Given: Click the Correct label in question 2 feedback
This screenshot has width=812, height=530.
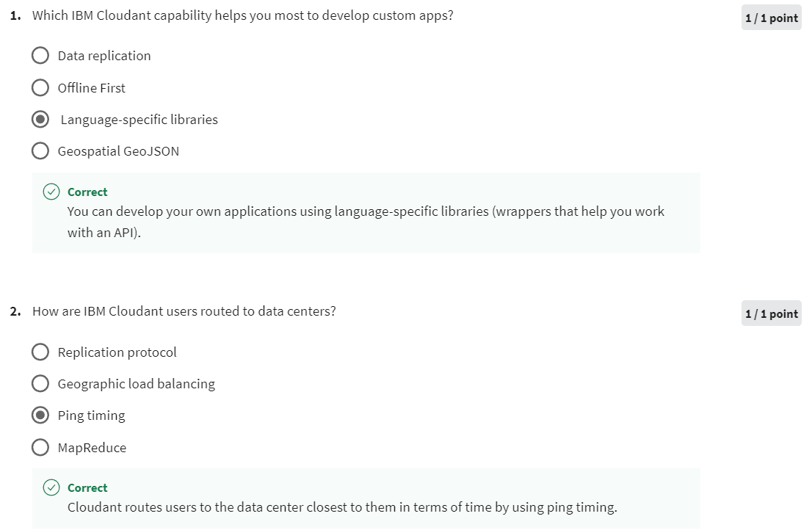Looking at the screenshot, I should (87, 487).
